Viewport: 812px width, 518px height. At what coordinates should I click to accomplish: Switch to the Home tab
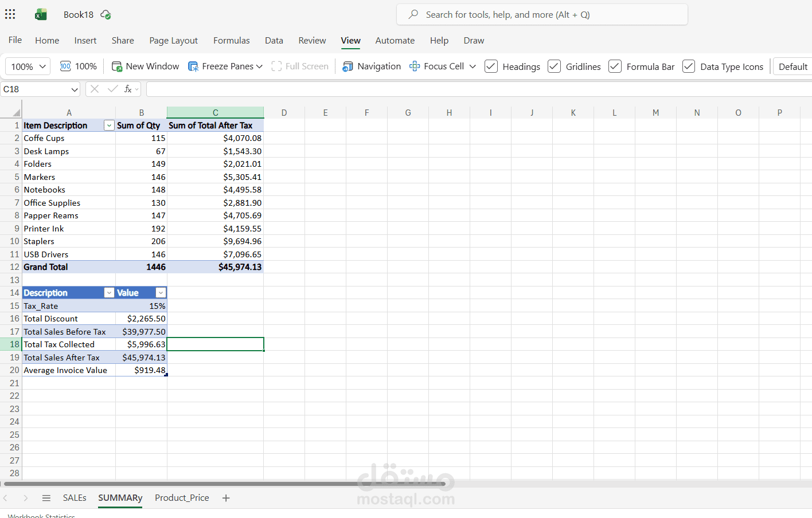[47, 41]
